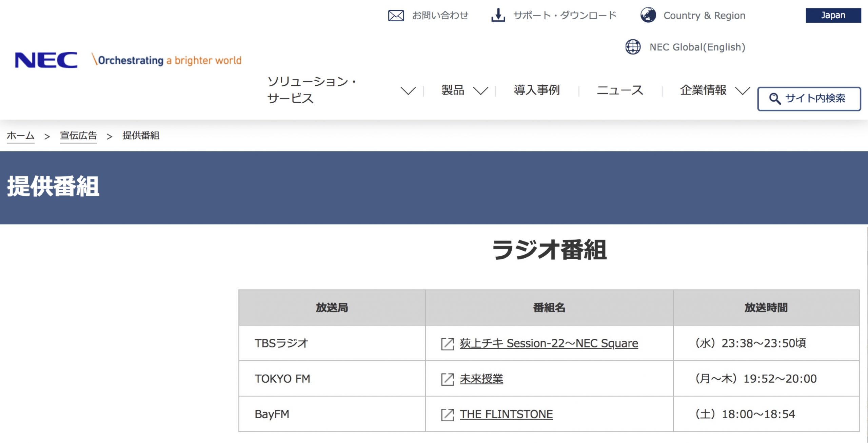Screen dimensions: 868x443
Task: Go to 宣伝広告 breadcrumb
Action: pyautogui.click(x=78, y=136)
